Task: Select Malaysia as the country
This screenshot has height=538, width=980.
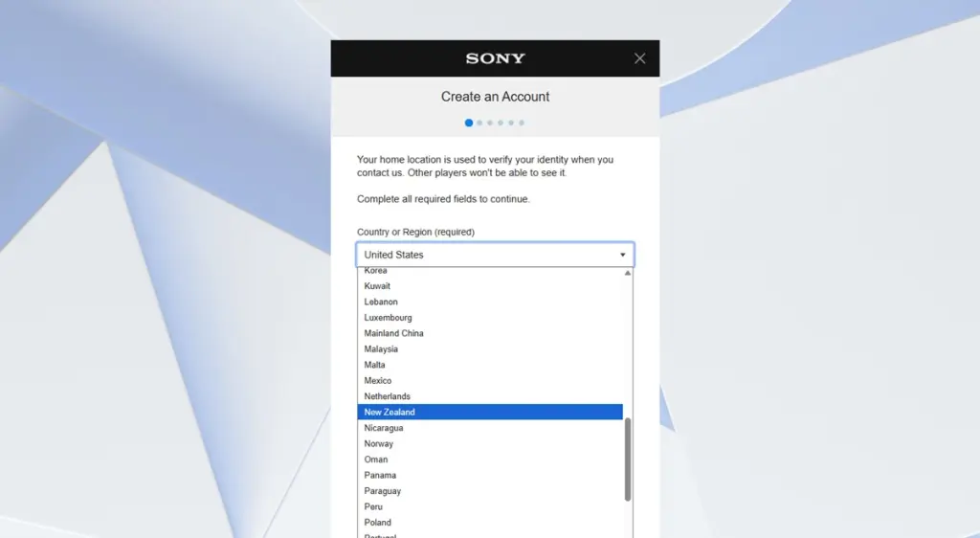Action: coord(490,349)
